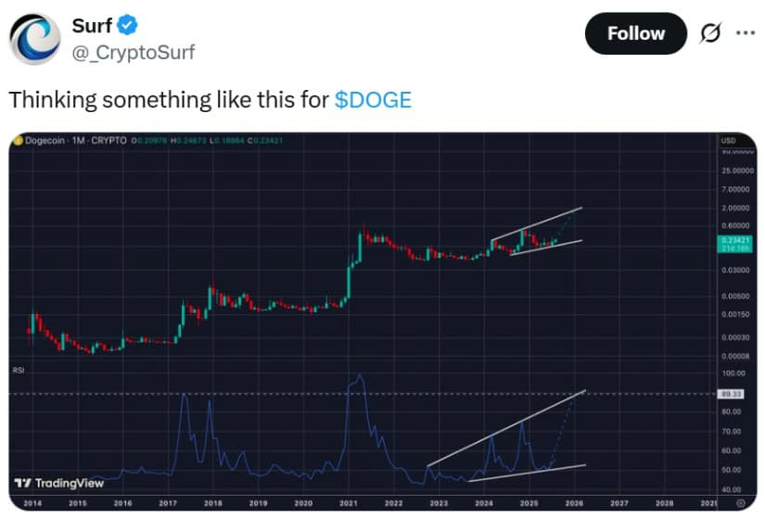Click the Follow button

tap(635, 33)
